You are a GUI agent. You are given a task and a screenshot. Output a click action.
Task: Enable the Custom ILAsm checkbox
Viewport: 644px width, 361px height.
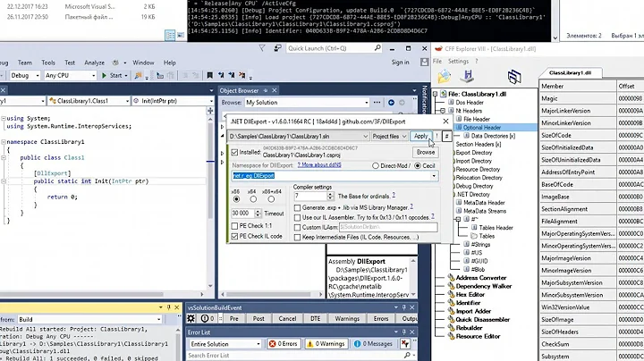pyautogui.click(x=297, y=227)
